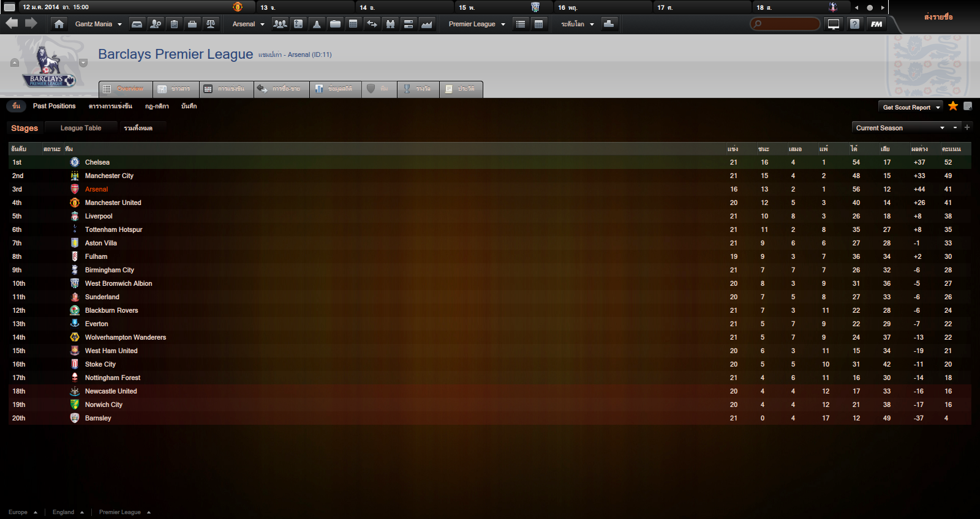Click the notes icon beside the star

[968, 106]
